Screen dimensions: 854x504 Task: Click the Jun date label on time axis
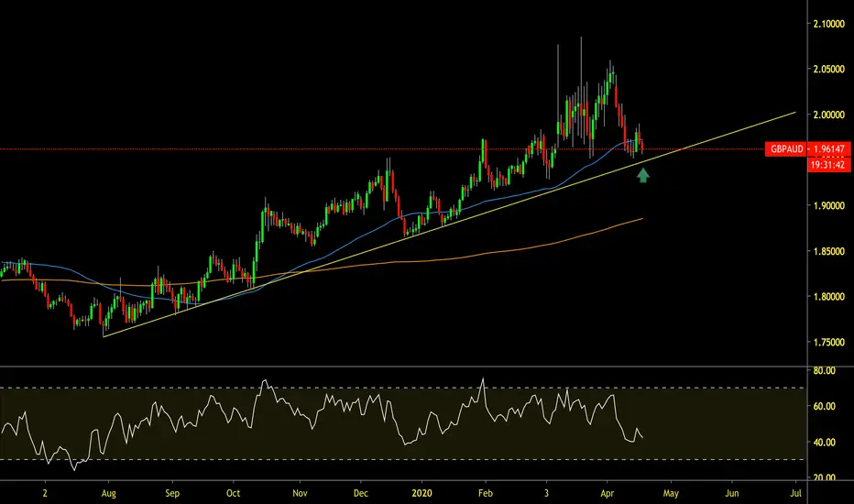click(731, 493)
